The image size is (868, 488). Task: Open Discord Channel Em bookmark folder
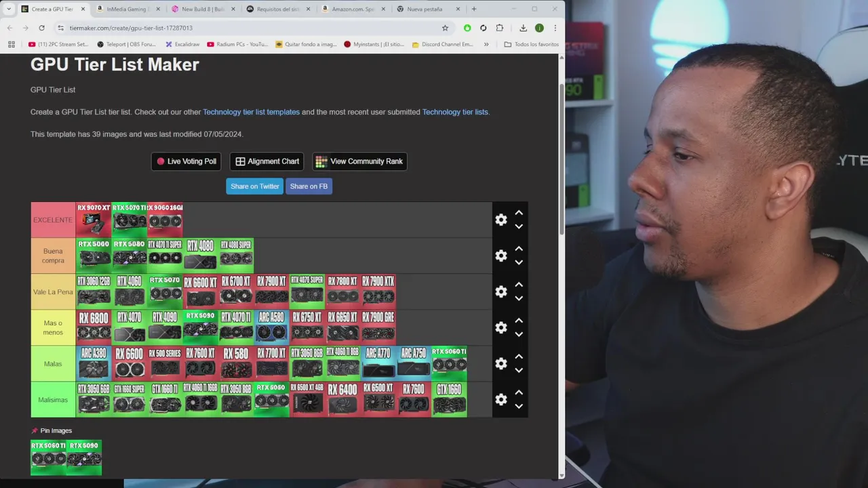[443, 44]
